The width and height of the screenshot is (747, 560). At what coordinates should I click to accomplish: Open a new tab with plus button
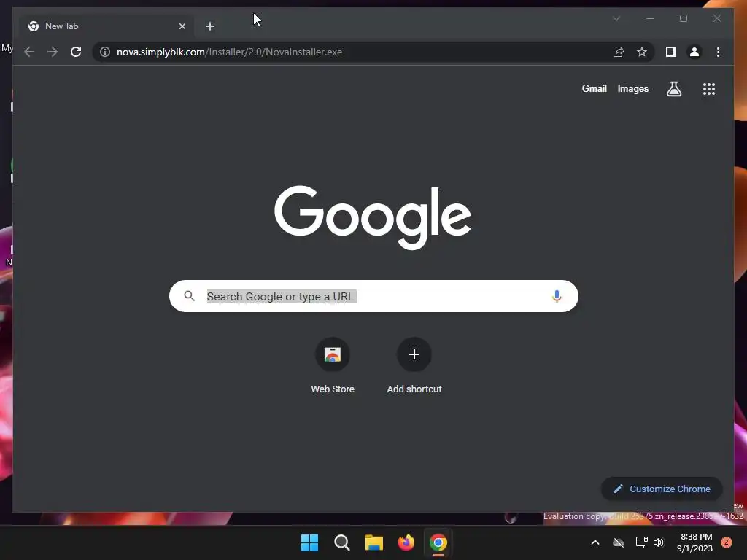(x=210, y=26)
